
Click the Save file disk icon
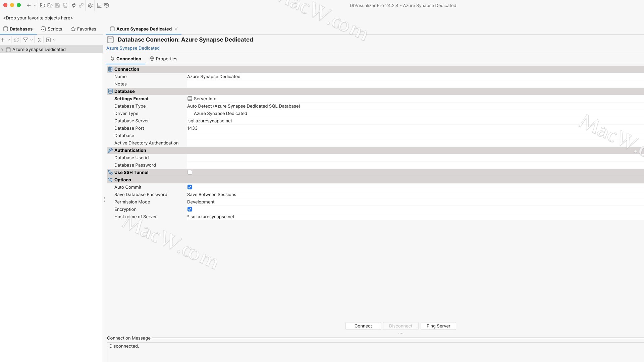coord(57,5)
